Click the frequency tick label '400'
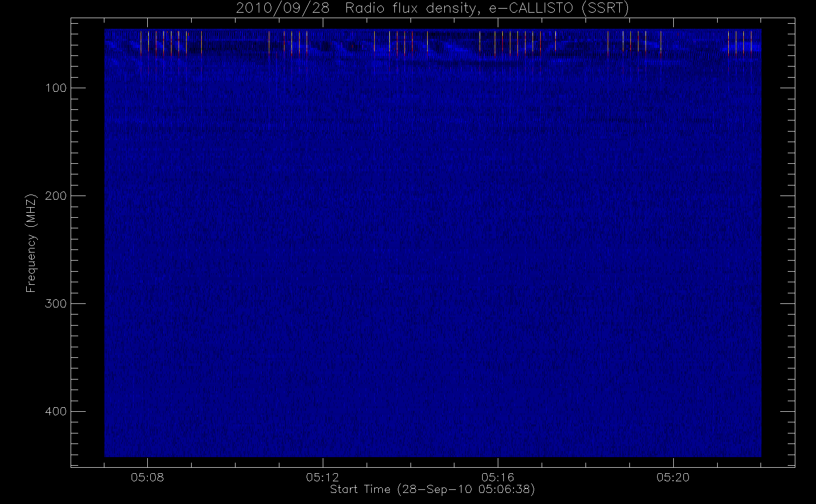816x504 pixels. pos(55,412)
